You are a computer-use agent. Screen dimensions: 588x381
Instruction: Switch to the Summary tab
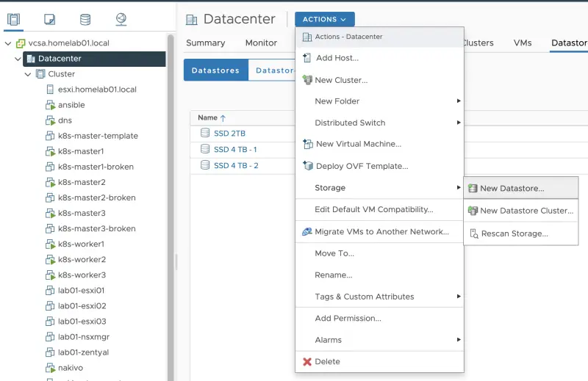coord(206,43)
